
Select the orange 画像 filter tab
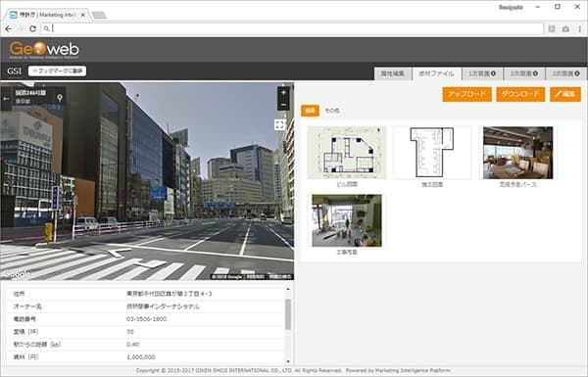point(310,111)
